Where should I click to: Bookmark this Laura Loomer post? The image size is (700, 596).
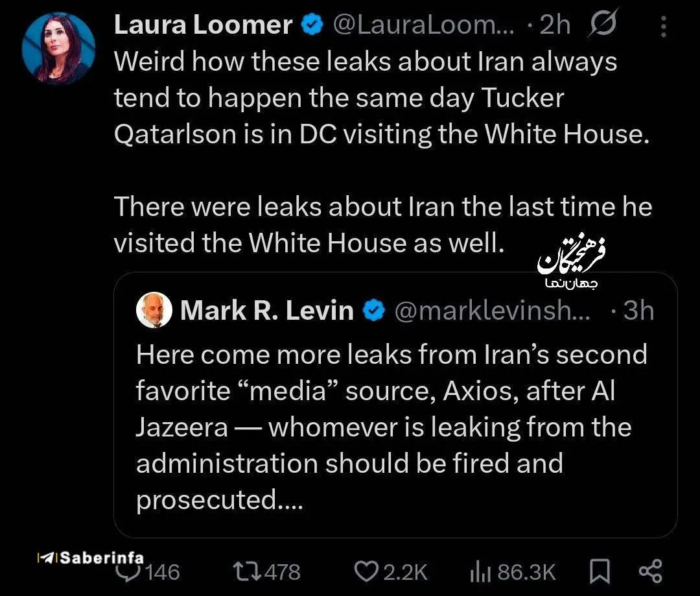[601, 572]
